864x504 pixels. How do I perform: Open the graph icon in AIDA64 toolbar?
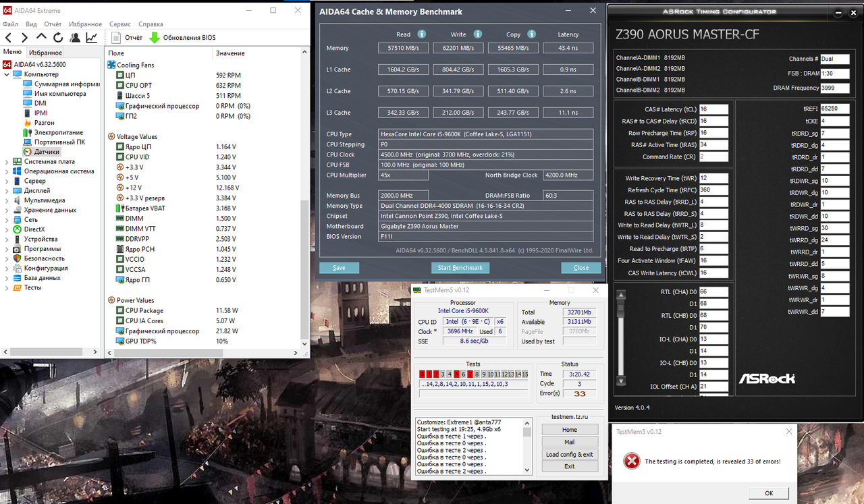pyautogui.click(x=92, y=38)
